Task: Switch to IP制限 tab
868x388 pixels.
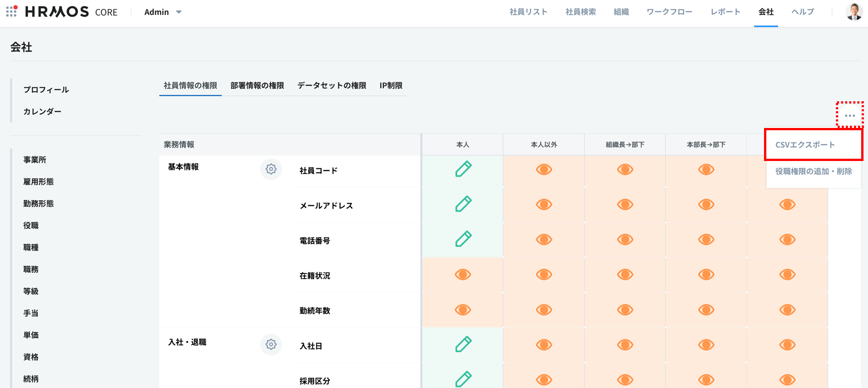Action: click(391, 85)
